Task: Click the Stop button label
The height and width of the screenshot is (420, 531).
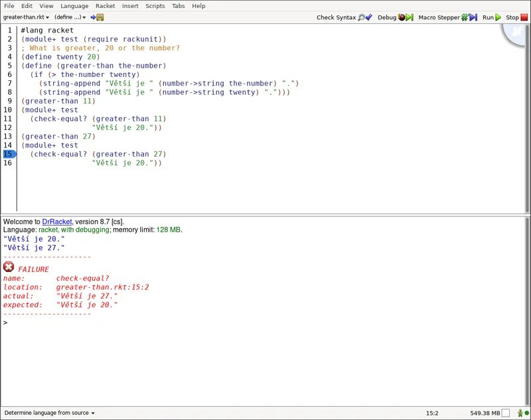Action: 512,17
